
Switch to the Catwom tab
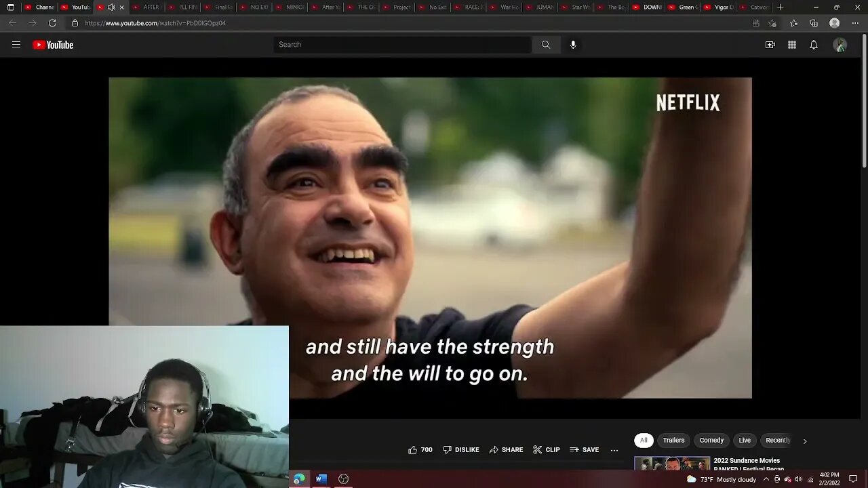tap(755, 7)
